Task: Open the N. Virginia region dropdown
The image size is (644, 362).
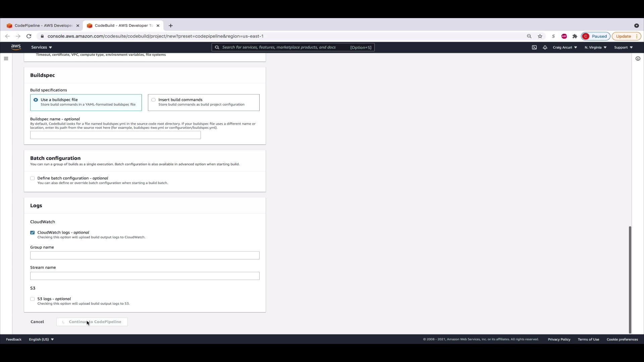Action: click(x=595, y=47)
